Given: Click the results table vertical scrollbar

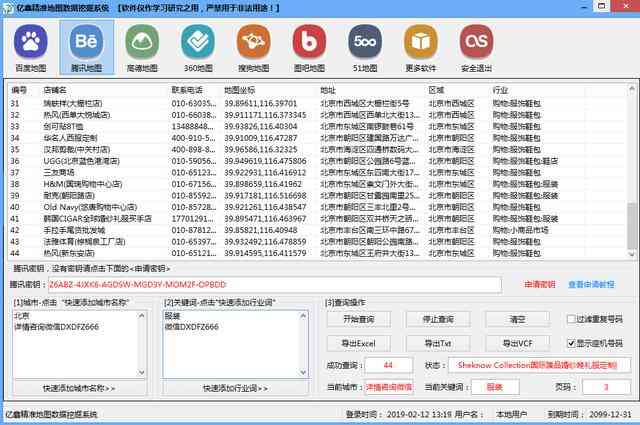Looking at the screenshot, I should tap(630, 180).
